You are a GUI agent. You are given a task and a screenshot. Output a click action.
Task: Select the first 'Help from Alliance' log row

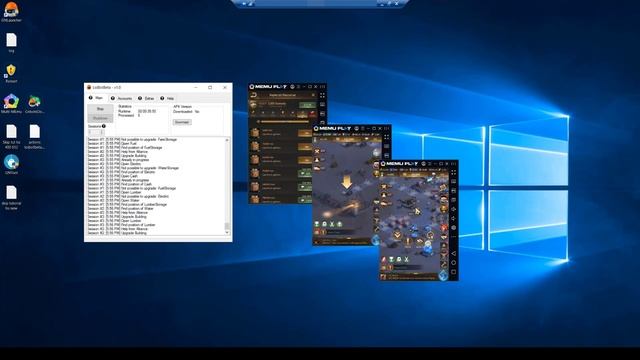118,152
